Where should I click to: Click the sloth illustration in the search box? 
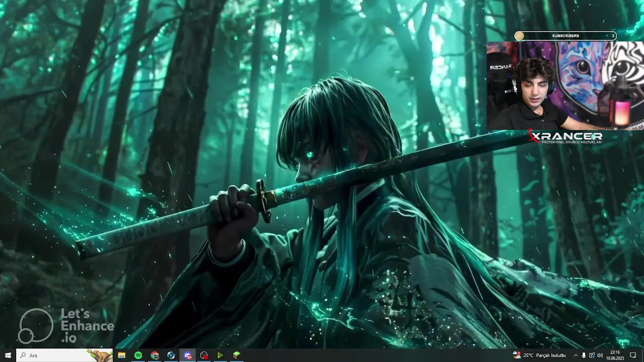point(100,355)
